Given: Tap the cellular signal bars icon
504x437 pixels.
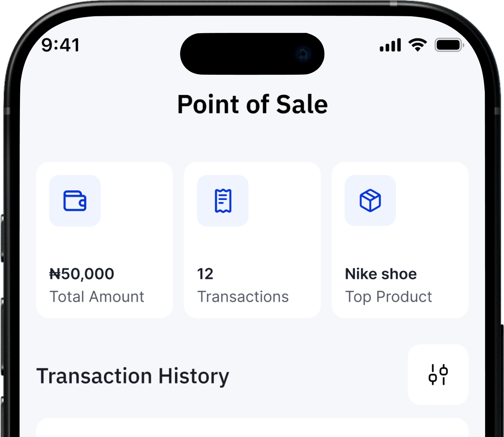Looking at the screenshot, I should click(x=390, y=45).
